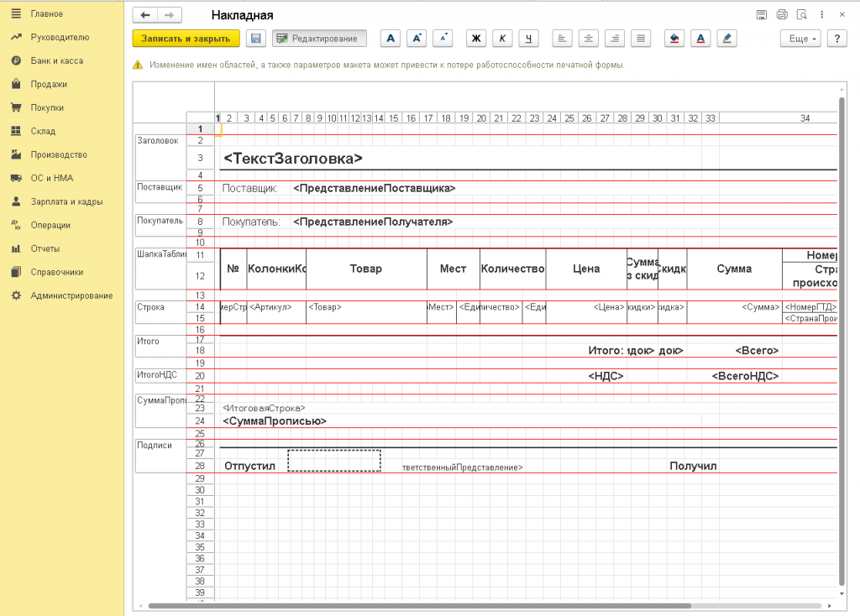Viewport: 860px width, 616px height.
Task: Open the text color picker
Action: tap(700, 39)
